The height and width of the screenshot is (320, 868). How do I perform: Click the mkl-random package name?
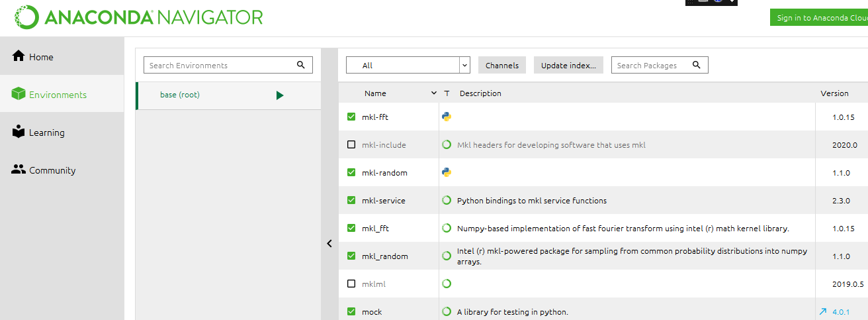pyautogui.click(x=384, y=173)
